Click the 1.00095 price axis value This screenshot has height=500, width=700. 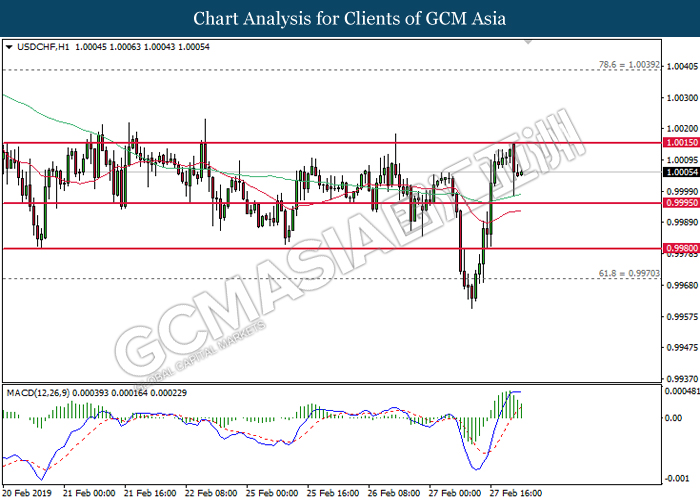click(682, 160)
